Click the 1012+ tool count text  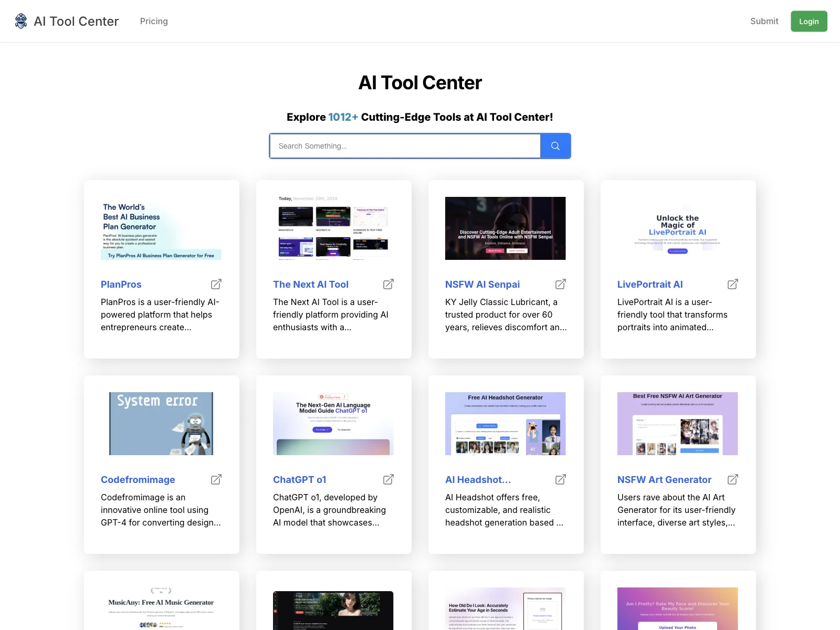click(343, 117)
